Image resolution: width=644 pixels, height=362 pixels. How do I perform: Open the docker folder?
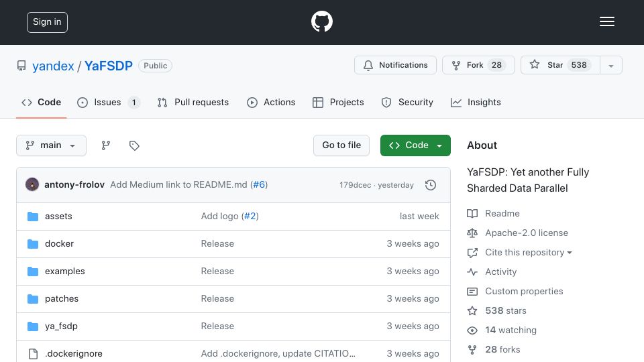click(x=59, y=244)
